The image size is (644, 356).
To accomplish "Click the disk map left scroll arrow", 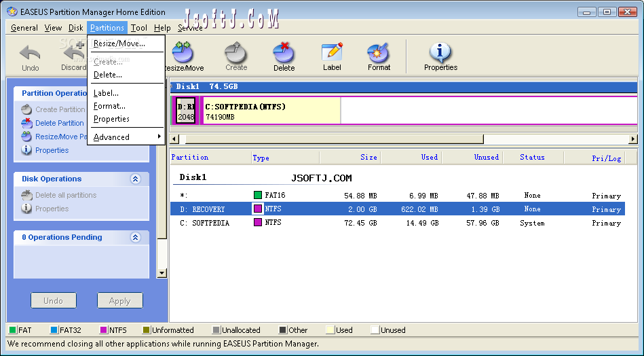I will (x=174, y=139).
